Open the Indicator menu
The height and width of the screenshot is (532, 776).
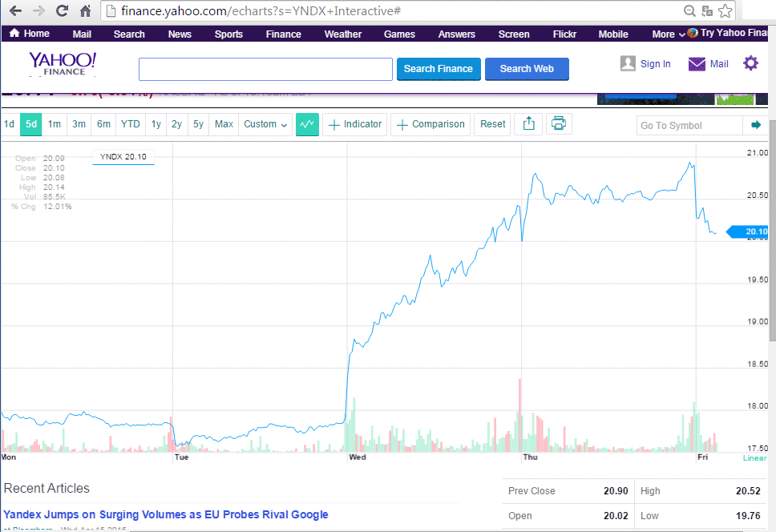coord(355,124)
